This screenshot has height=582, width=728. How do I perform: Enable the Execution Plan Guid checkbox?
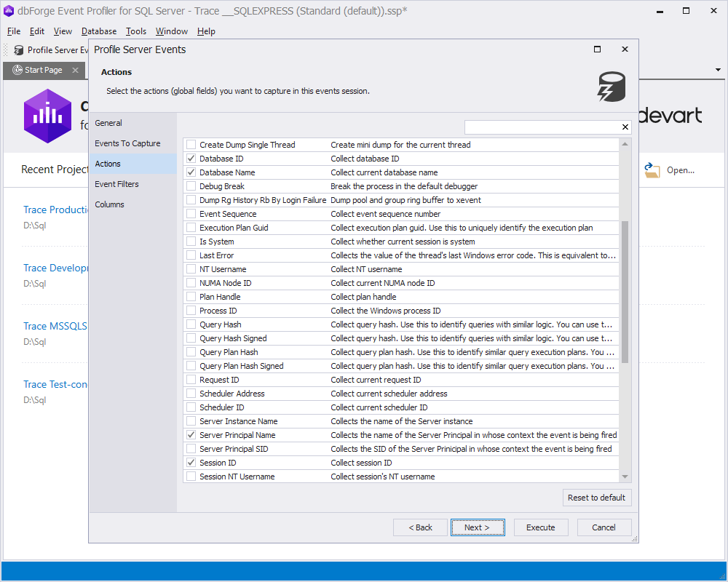coord(191,228)
